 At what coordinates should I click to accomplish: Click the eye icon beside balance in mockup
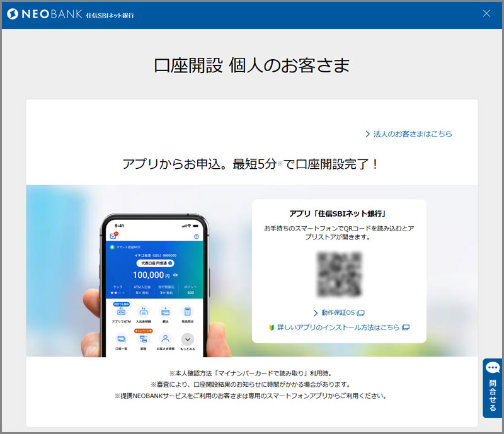176,275
